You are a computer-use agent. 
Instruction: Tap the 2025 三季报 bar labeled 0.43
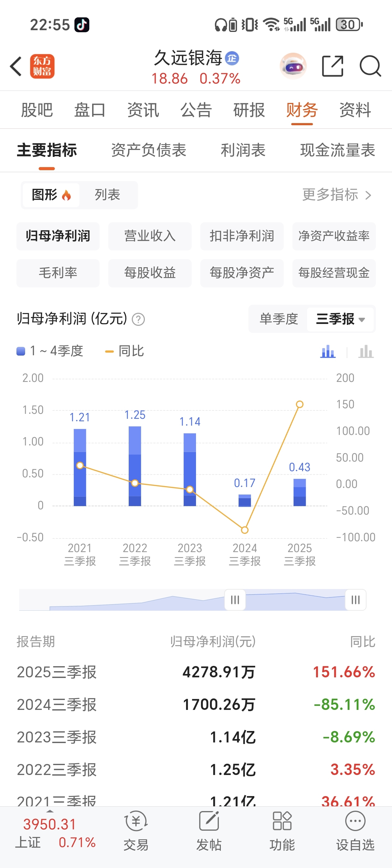point(300,492)
